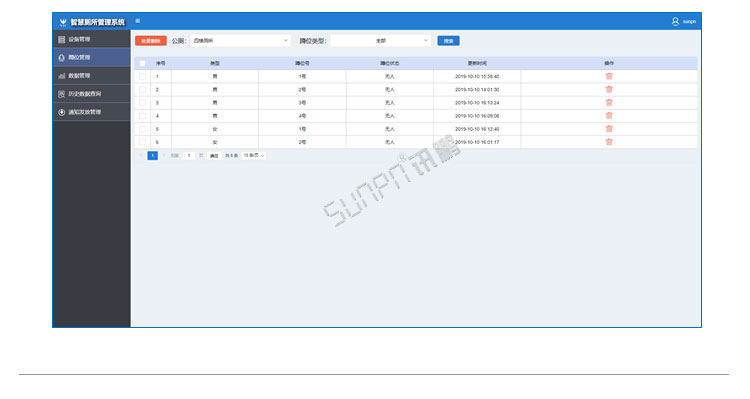The image size is (750, 399).
Task: Click the 数据管理 bar chart icon
Action: [x=61, y=76]
